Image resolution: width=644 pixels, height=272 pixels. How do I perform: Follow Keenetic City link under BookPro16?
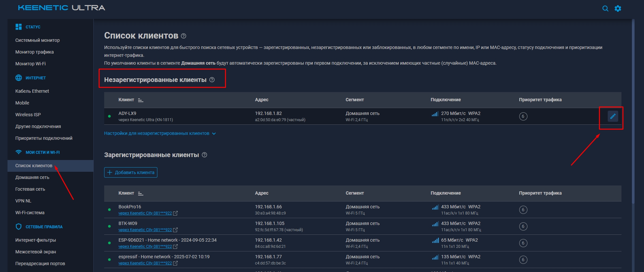click(145, 213)
